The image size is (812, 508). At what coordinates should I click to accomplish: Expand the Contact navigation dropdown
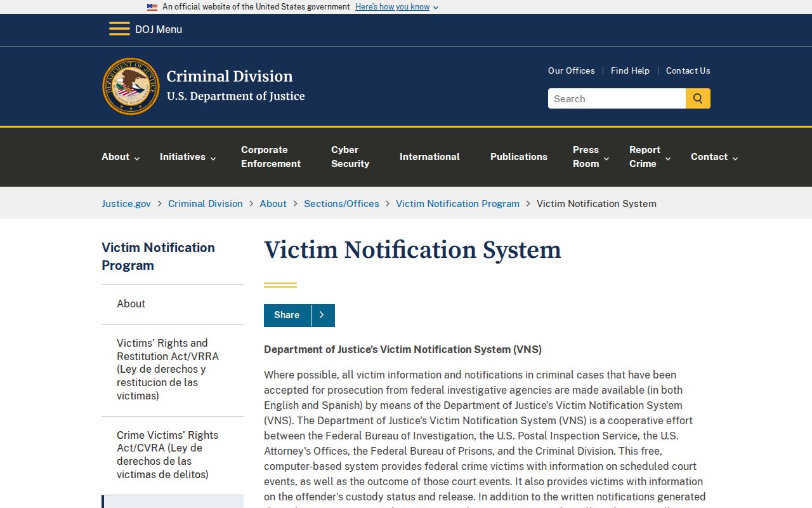[714, 157]
